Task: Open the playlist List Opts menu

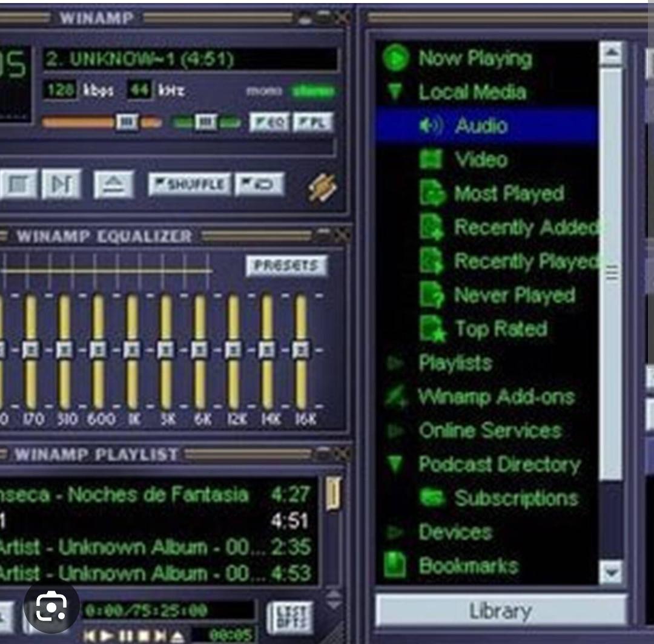Action: (x=290, y=617)
